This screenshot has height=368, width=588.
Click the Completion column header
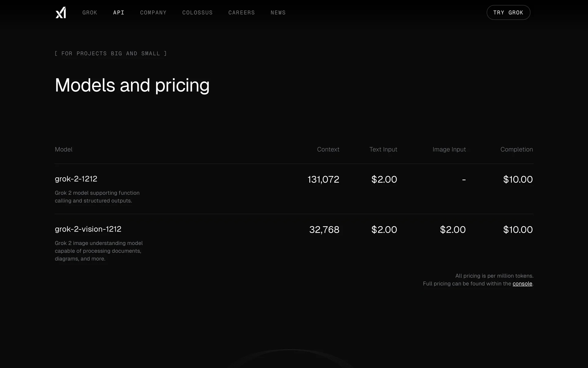516,149
